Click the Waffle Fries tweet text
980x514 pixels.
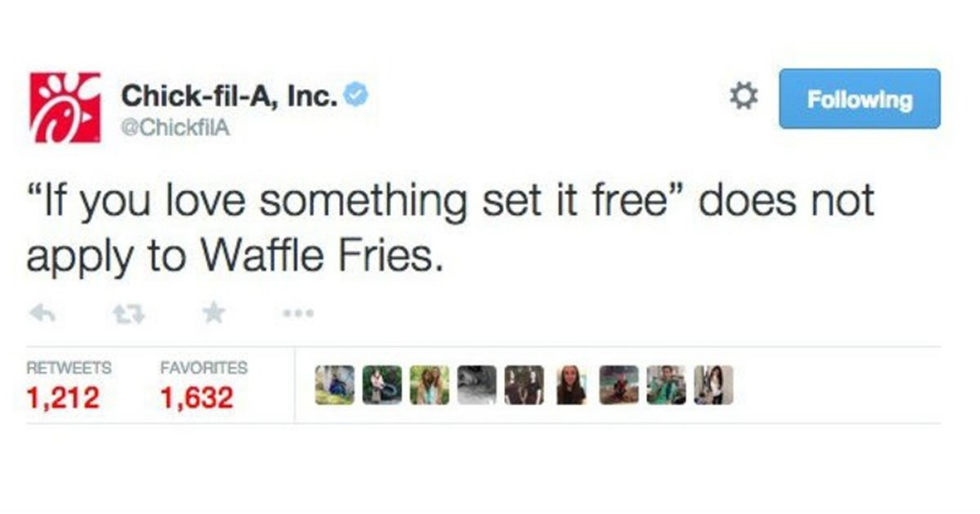(449, 228)
